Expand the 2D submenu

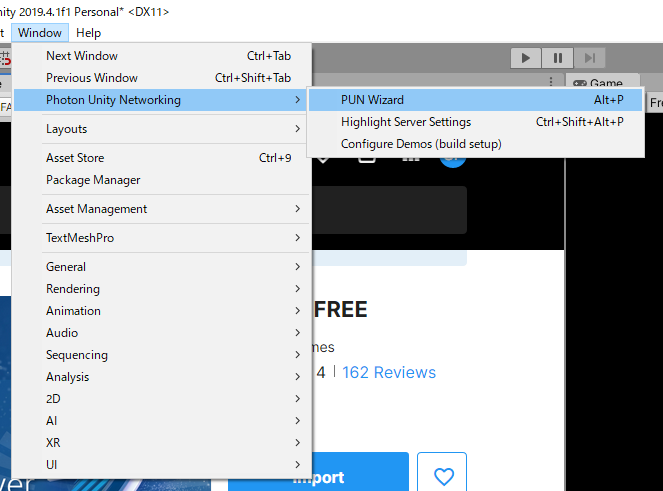162,399
